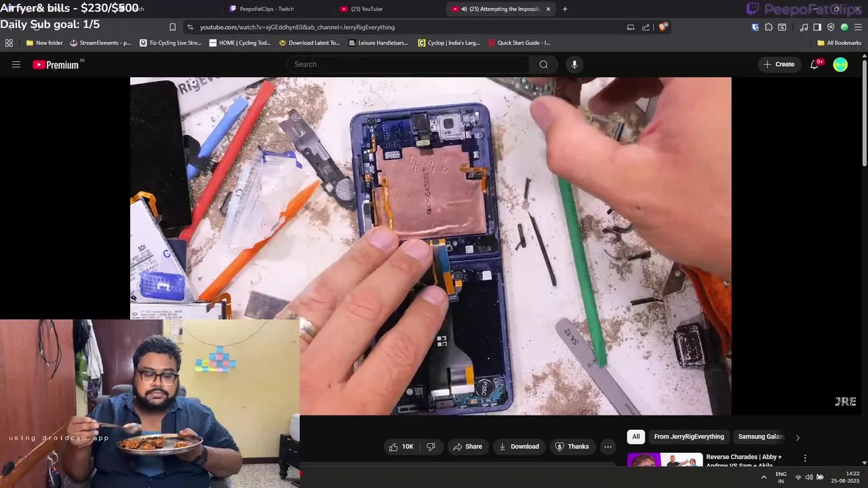Click the Thanks button
This screenshot has width=868, height=488.
572,447
